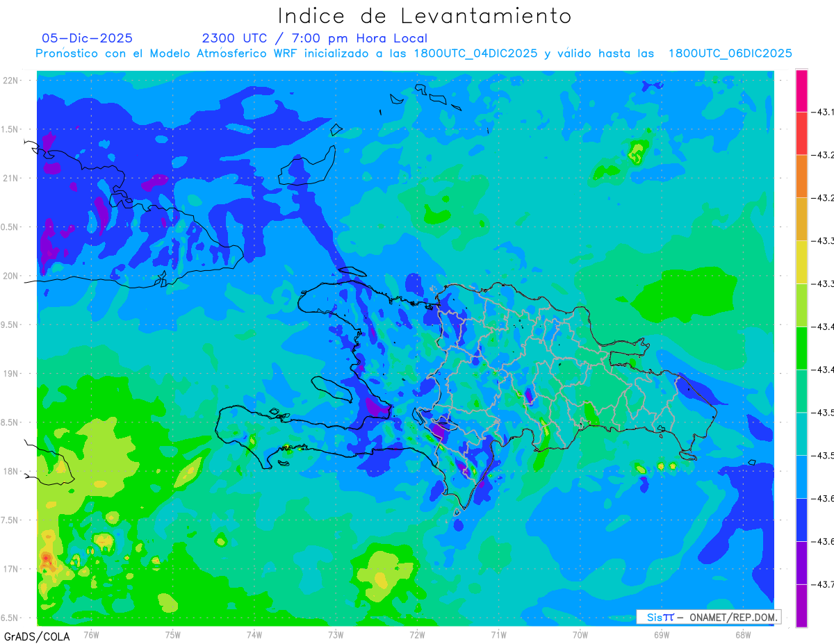This screenshot has height=644, width=834.
Task: Click the "05-Dic-2025" date label
Action: 87,38
